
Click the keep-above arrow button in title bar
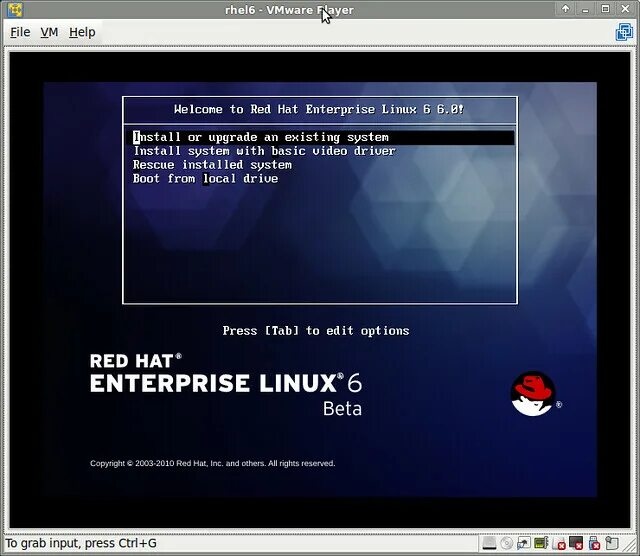565,9
